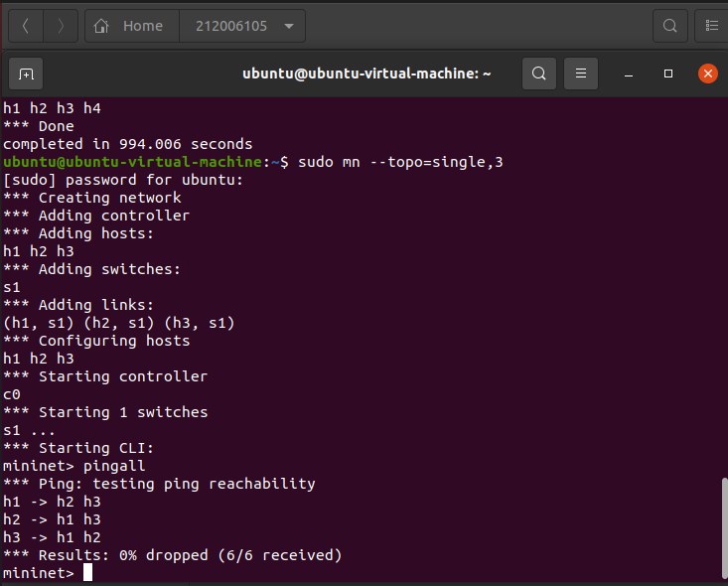Click the terminal scrollbar handle

tap(724, 528)
